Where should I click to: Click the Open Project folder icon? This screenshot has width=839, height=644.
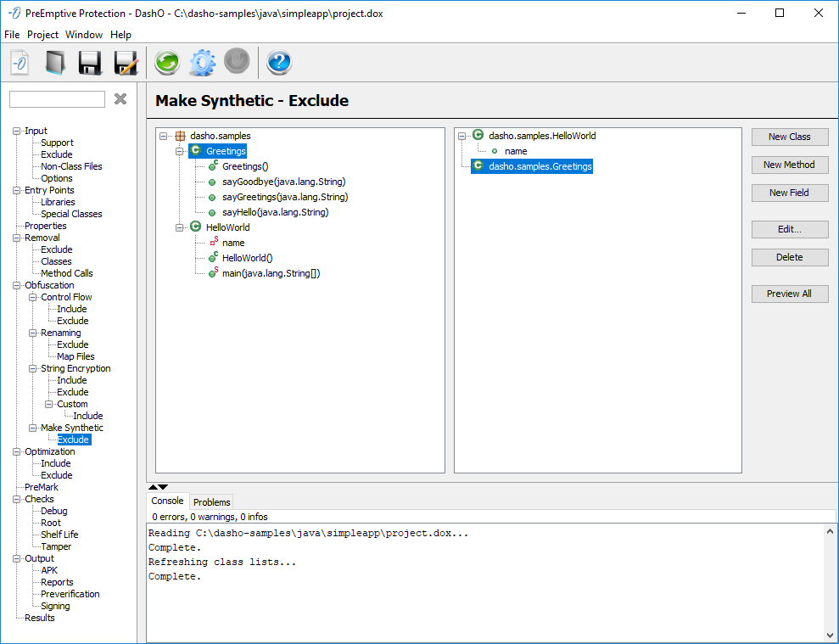(x=55, y=63)
